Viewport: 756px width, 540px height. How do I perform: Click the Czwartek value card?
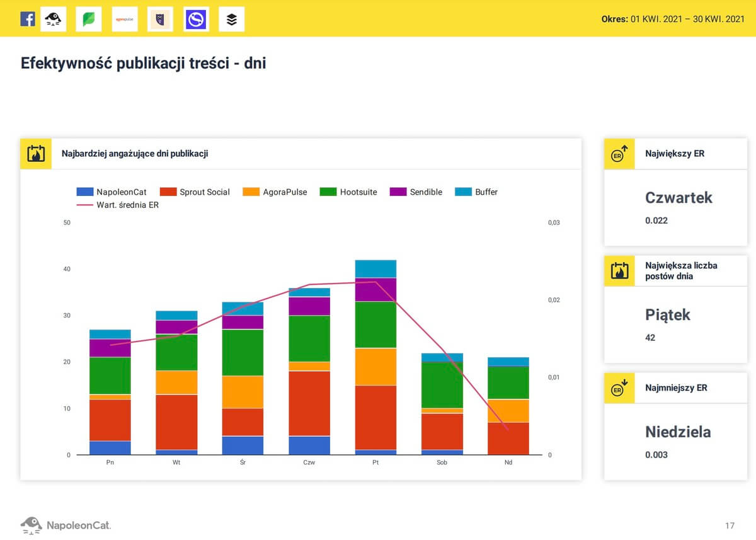tap(675, 207)
